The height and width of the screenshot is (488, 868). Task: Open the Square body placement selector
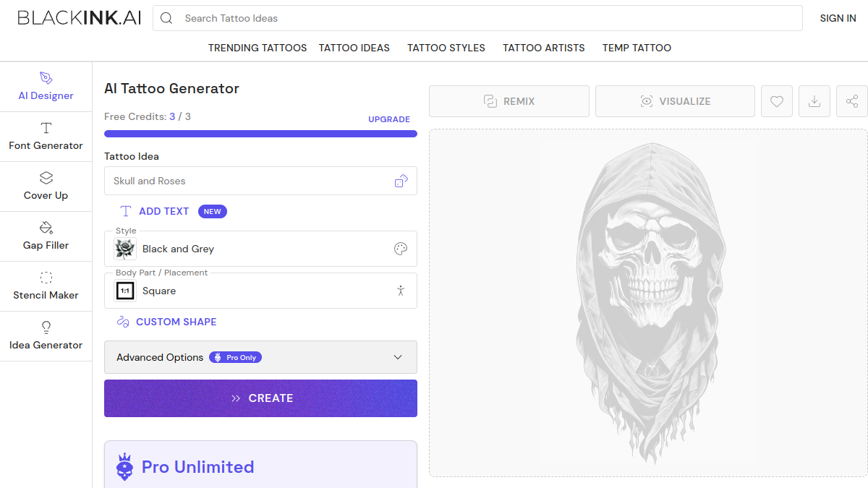click(260, 291)
